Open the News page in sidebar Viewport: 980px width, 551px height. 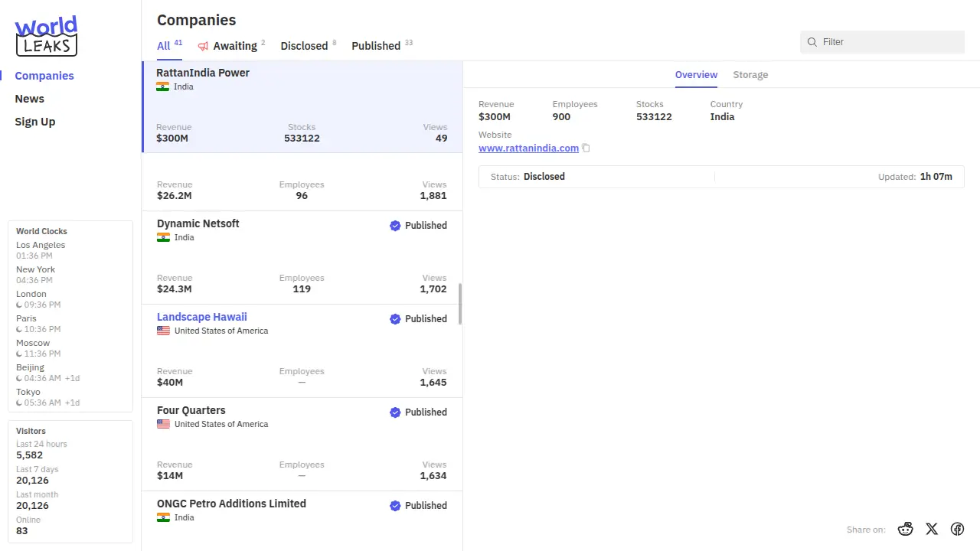(x=30, y=99)
